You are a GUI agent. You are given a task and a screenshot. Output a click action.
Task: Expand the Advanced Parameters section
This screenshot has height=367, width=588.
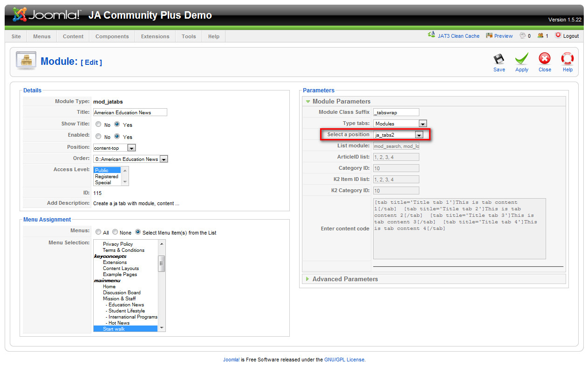coord(345,279)
